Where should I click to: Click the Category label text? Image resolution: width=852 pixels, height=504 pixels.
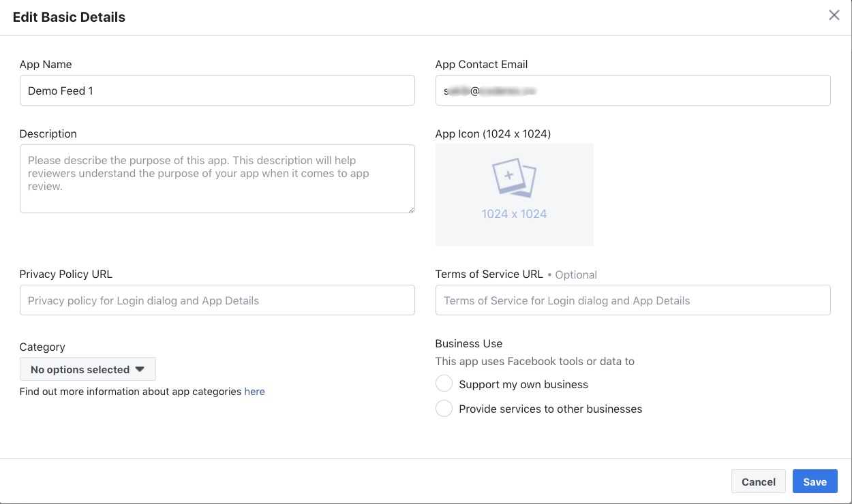point(42,347)
